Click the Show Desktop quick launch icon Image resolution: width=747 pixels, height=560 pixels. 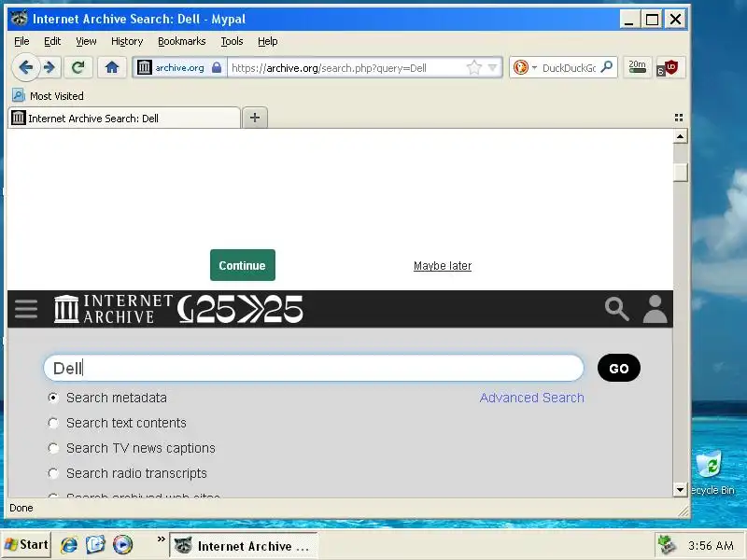pyautogui.click(x=96, y=545)
